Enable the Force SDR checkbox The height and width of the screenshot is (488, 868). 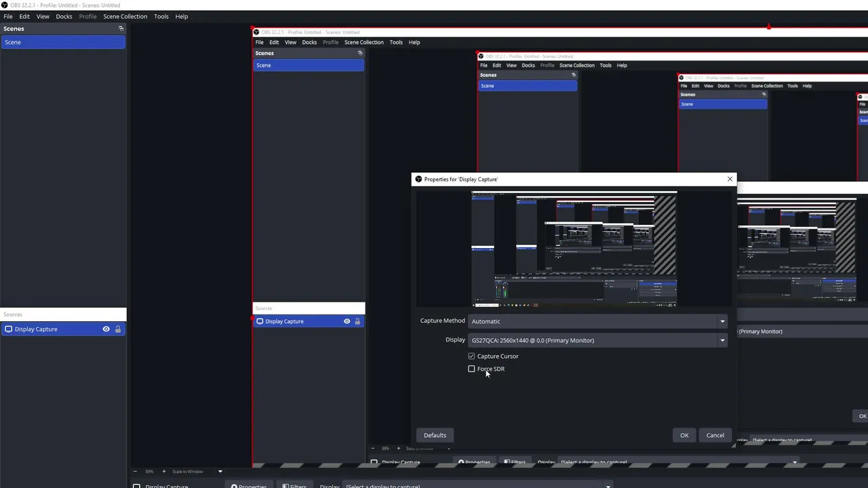click(x=471, y=369)
